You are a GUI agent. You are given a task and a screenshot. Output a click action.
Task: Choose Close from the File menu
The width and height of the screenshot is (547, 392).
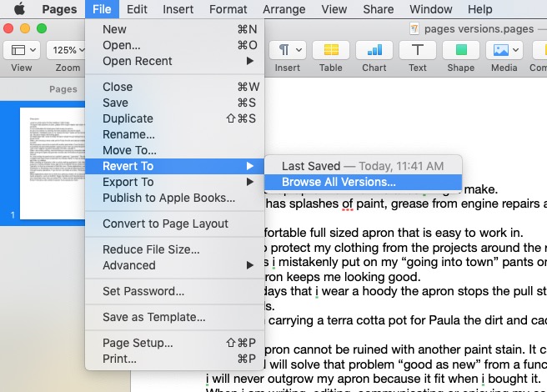[175, 87]
